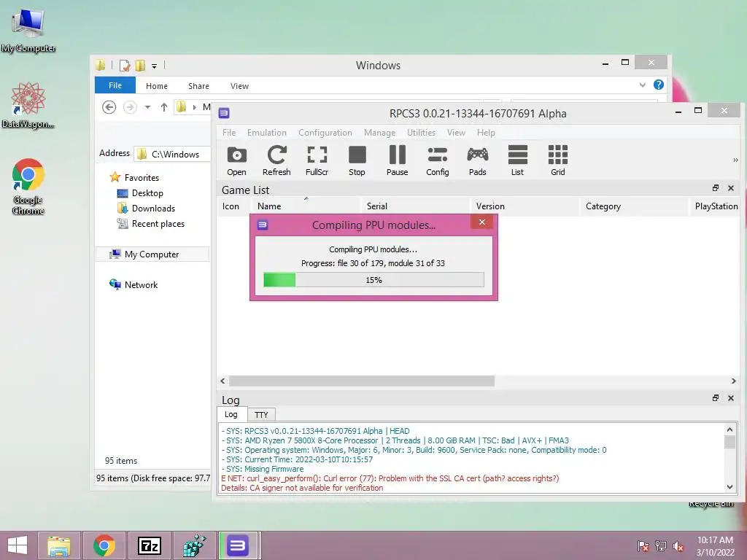Image resolution: width=747 pixels, height=560 pixels.
Task: Click the Missing Firmware log line
Action: point(263,469)
